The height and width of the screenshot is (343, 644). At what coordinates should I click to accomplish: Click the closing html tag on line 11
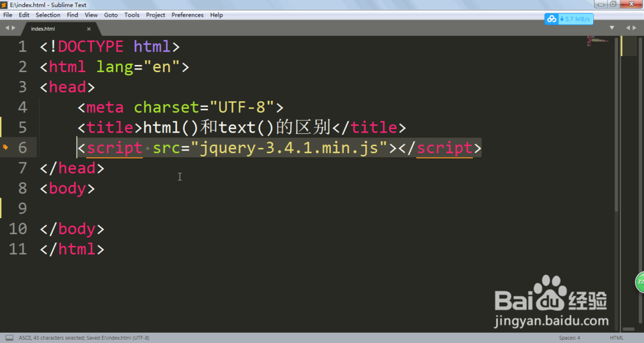pos(72,249)
